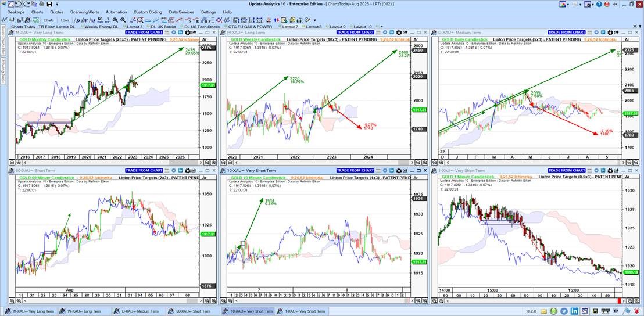Open the color theme dropdown at top right
This screenshot has height=316, width=644.
pos(568,5)
